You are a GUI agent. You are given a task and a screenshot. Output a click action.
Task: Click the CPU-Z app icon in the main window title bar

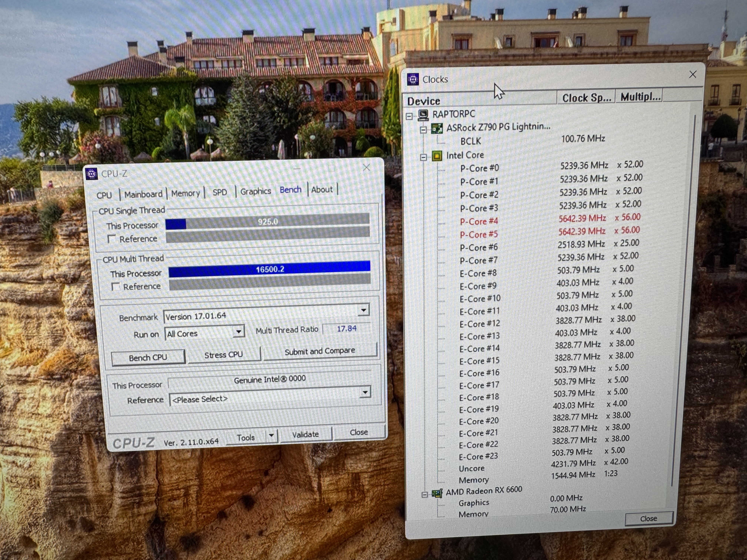point(92,174)
